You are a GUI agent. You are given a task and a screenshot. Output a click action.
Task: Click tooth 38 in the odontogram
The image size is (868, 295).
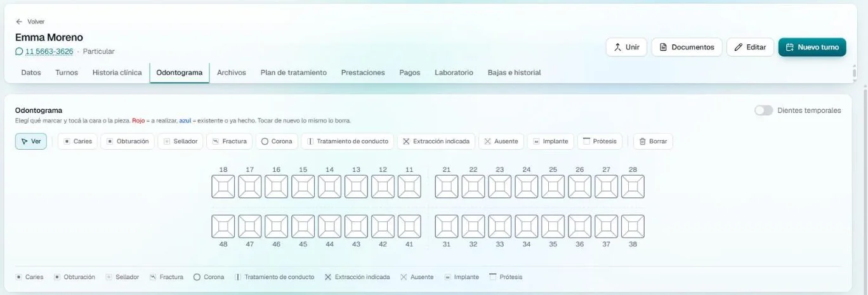click(x=633, y=226)
